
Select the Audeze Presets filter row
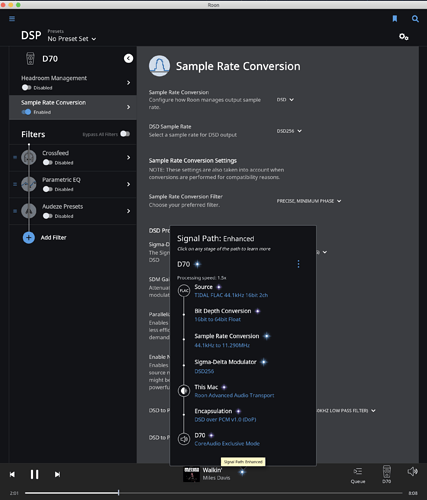[x=73, y=211]
